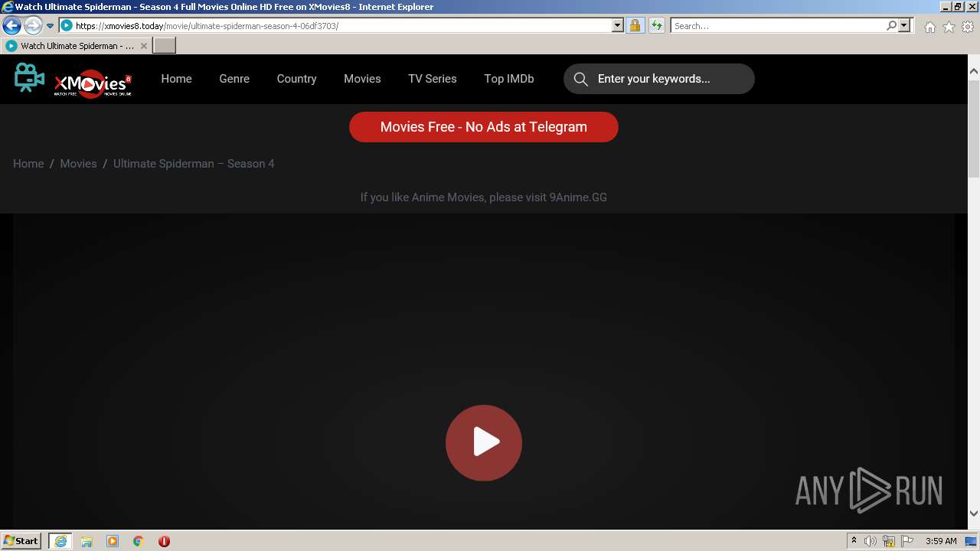Minimize the Internet Explorer window

coord(945,6)
